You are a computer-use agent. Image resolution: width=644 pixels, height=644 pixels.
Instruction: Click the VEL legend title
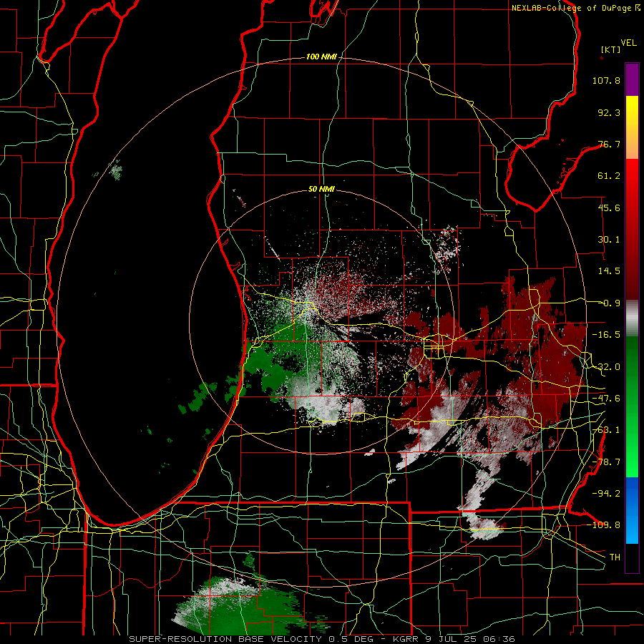628,42
